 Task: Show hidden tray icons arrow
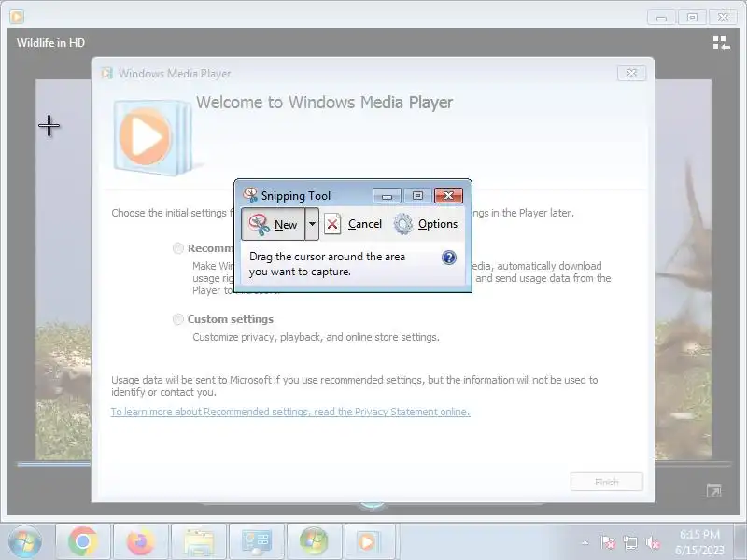[x=585, y=542]
